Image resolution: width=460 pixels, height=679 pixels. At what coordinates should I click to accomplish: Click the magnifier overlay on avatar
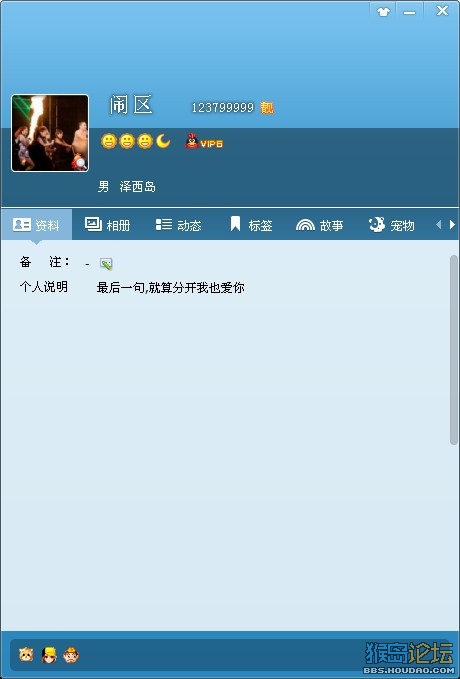pyautogui.click(x=79, y=162)
